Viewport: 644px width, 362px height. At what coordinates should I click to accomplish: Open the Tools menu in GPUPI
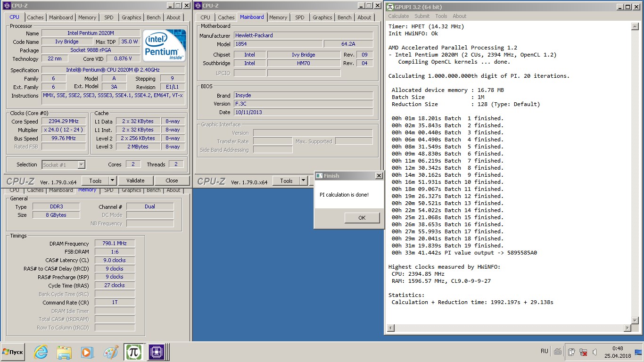[441, 16]
